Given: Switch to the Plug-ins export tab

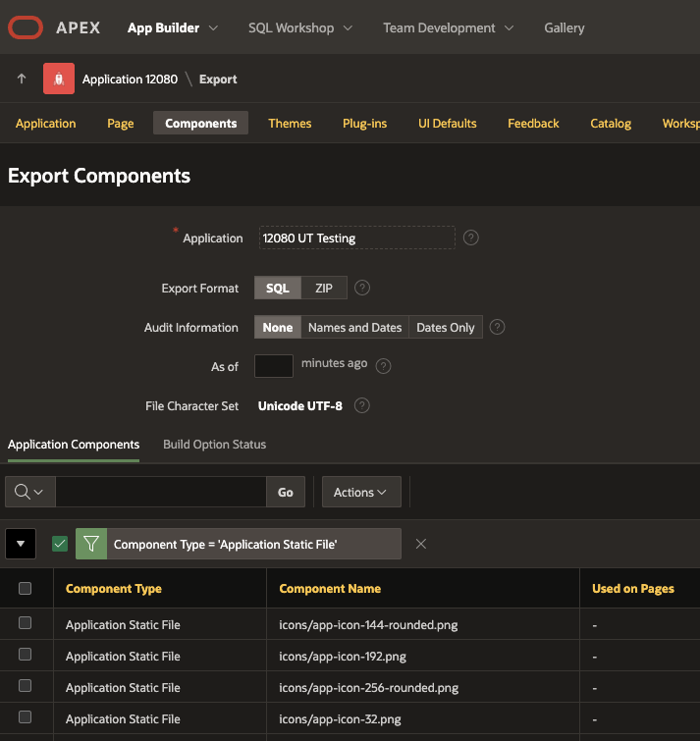Looking at the screenshot, I should coord(365,124).
